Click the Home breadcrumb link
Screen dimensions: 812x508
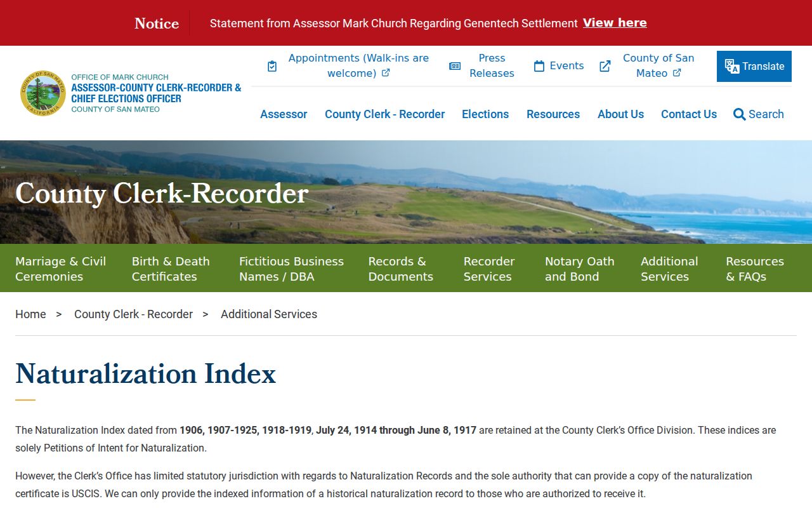click(x=30, y=314)
